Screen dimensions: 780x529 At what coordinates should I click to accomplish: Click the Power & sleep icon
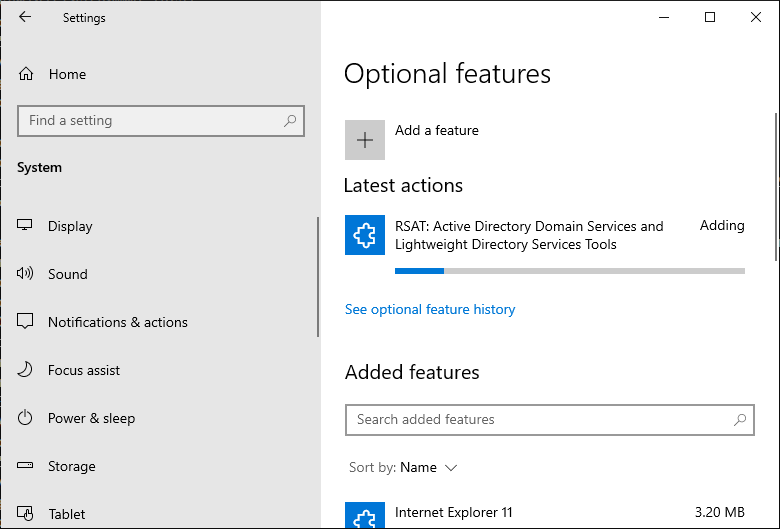pyautogui.click(x=26, y=418)
